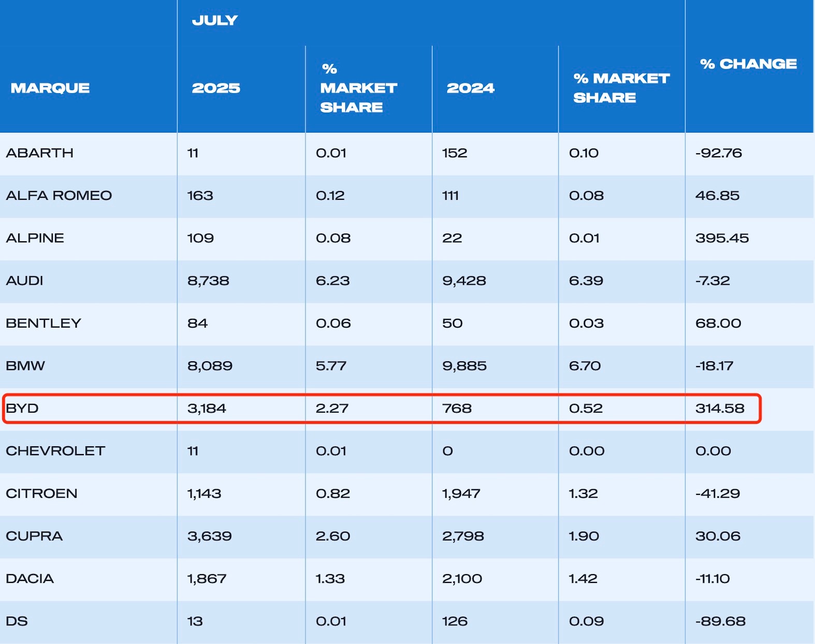Click Alfa Romeo's 0.12 market share
Image resolution: width=815 pixels, height=644 pixels.
tap(330, 196)
